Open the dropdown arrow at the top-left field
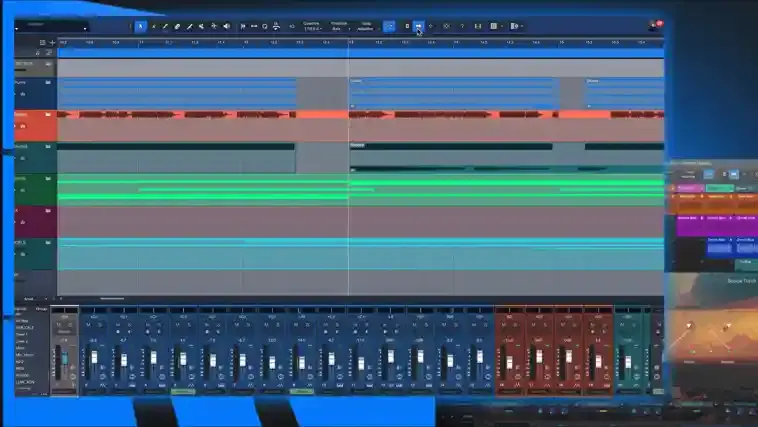The width and height of the screenshot is (758, 427). tap(85, 28)
